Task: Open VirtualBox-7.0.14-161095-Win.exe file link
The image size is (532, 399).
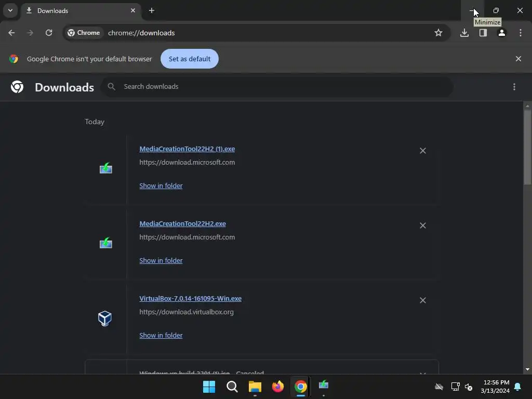Action: pos(190,299)
